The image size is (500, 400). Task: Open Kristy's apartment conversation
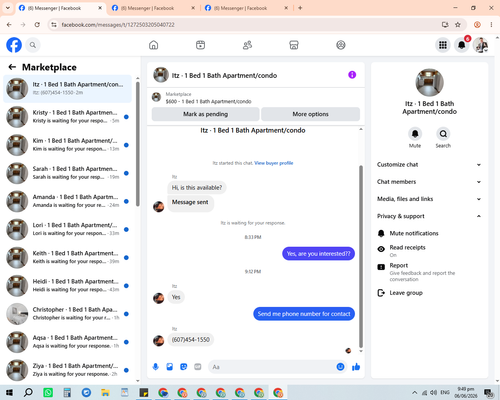[67, 117]
